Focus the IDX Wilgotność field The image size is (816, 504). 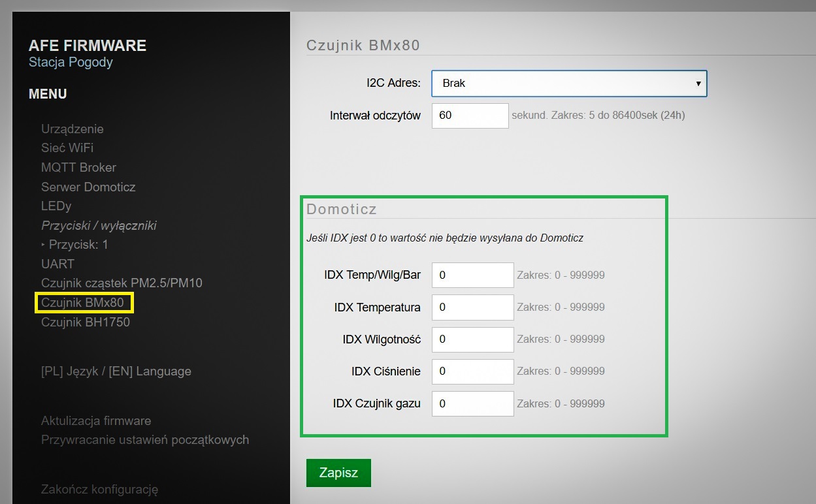pos(473,339)
